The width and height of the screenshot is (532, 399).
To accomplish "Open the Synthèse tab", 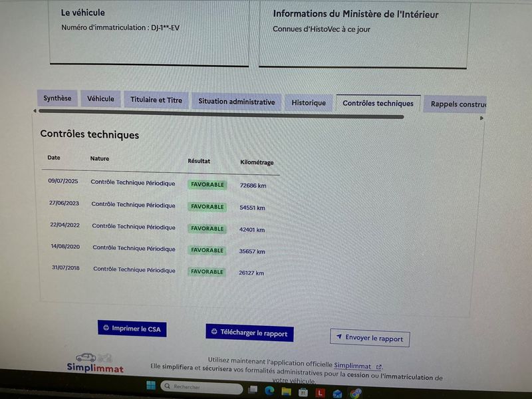I will point(57,98).
